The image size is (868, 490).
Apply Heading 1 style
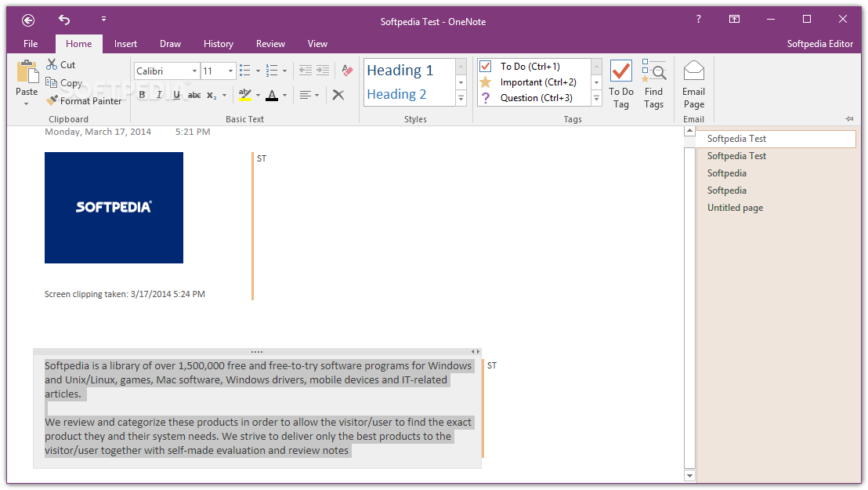click(400, 71)
